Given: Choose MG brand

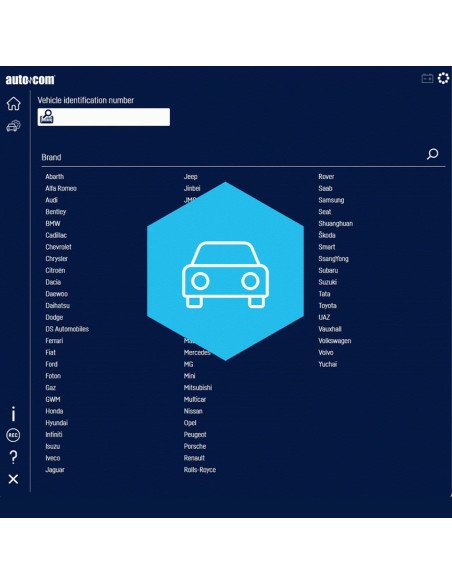Looking at the screenshot, I should [x=188, y=364].
